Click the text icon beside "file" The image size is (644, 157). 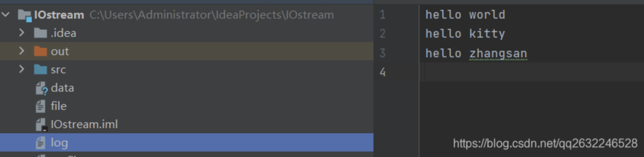click(x=41, y=106)
